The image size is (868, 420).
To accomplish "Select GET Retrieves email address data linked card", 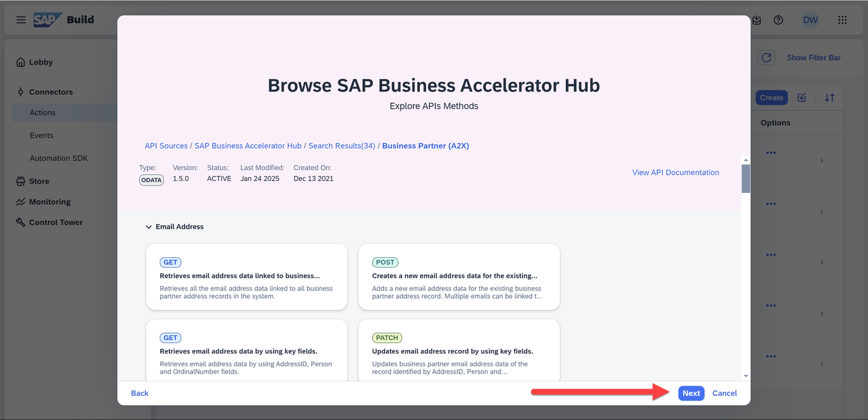I will [x=247, y=277].
